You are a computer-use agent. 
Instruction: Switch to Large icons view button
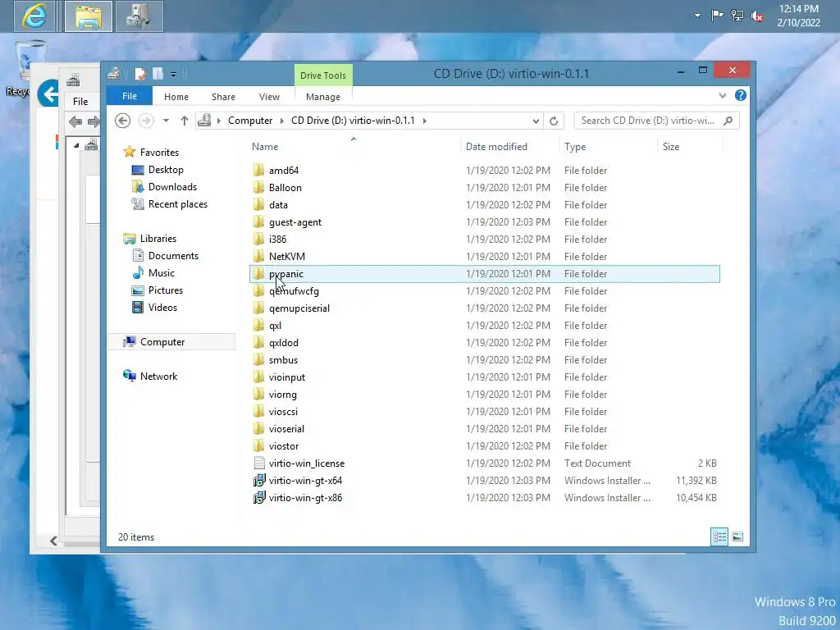click(x=737, y=536)
